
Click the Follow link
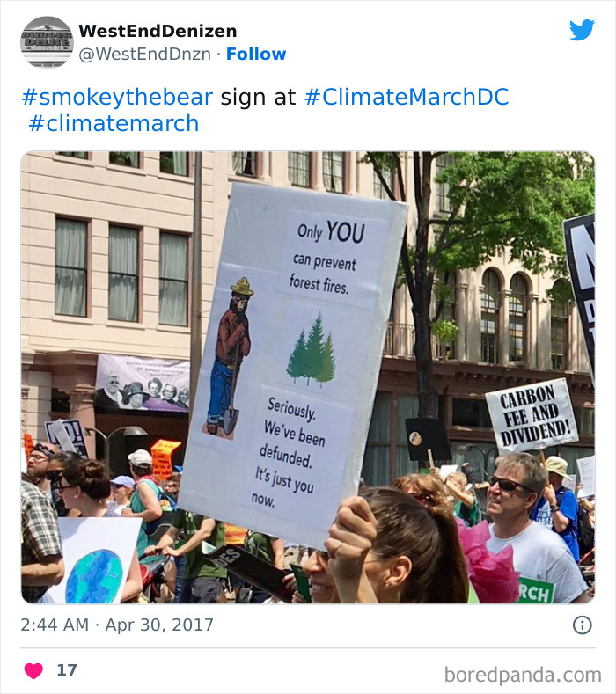[256, 54]
